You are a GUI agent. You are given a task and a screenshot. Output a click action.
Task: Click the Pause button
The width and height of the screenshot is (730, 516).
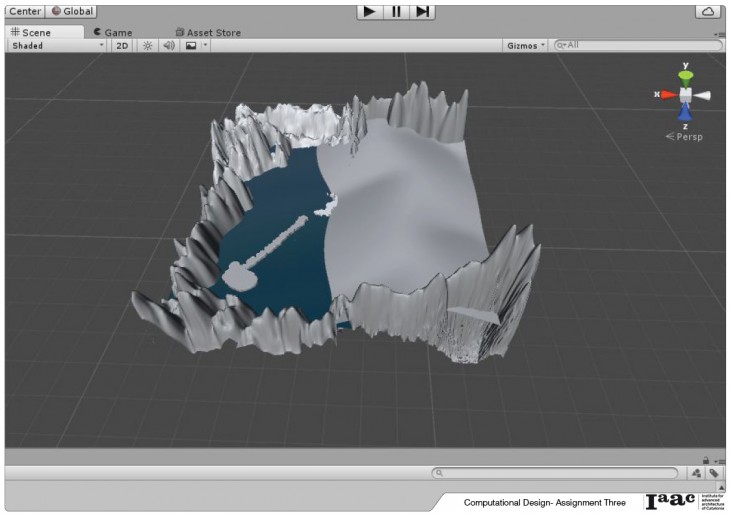397,11
